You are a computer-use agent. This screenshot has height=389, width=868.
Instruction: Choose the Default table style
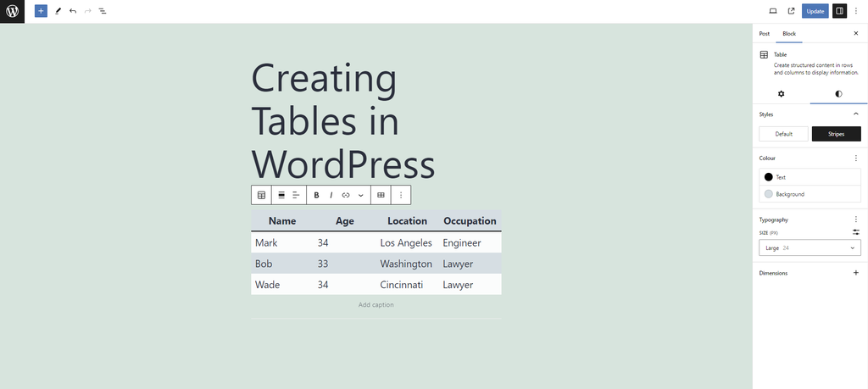(783, 134)
